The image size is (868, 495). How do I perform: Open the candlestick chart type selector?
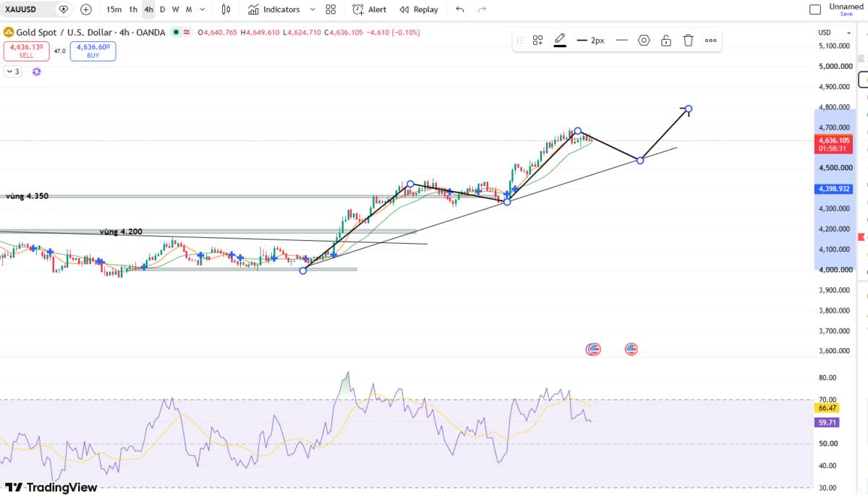pos(226,9)
